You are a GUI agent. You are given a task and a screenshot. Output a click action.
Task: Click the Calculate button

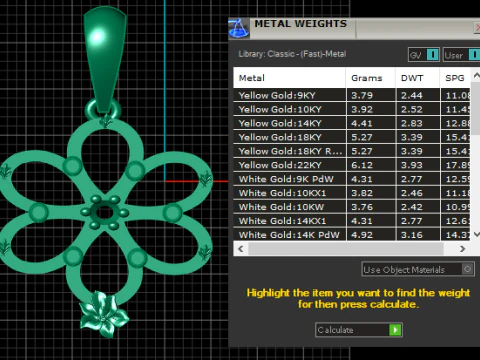[x=359, y=330]
